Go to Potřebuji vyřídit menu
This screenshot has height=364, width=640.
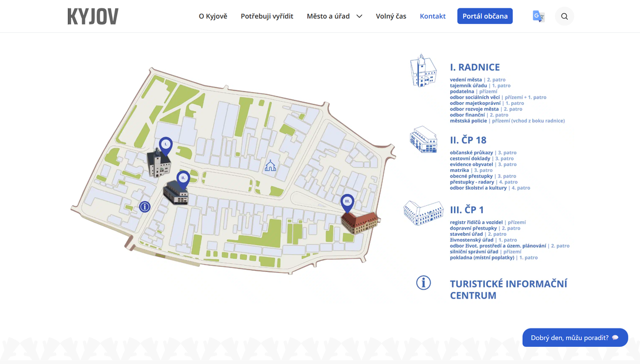[x=267, y=16]
